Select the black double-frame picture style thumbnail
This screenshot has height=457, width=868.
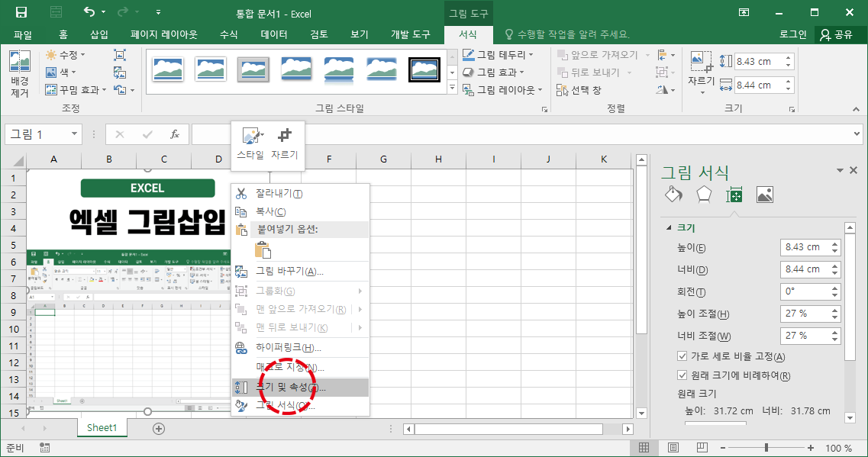[424, 69]
